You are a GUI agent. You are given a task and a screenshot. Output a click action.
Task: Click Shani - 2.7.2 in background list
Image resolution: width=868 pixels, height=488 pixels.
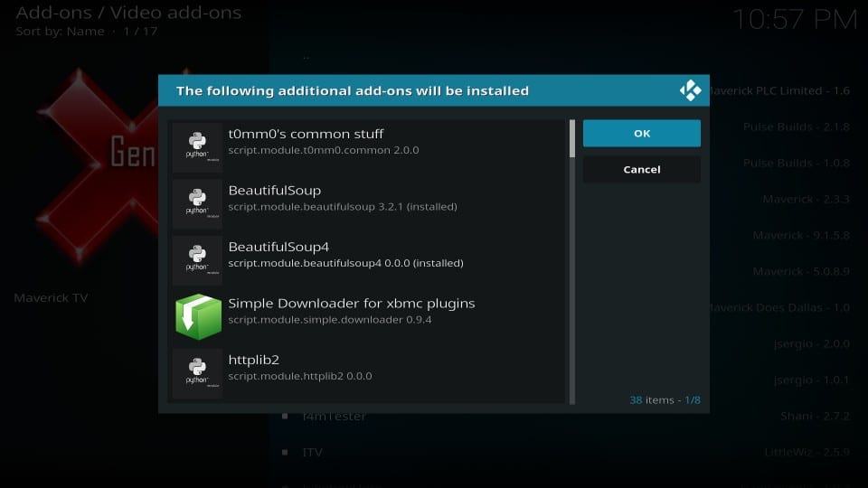(x=815, y=416)
